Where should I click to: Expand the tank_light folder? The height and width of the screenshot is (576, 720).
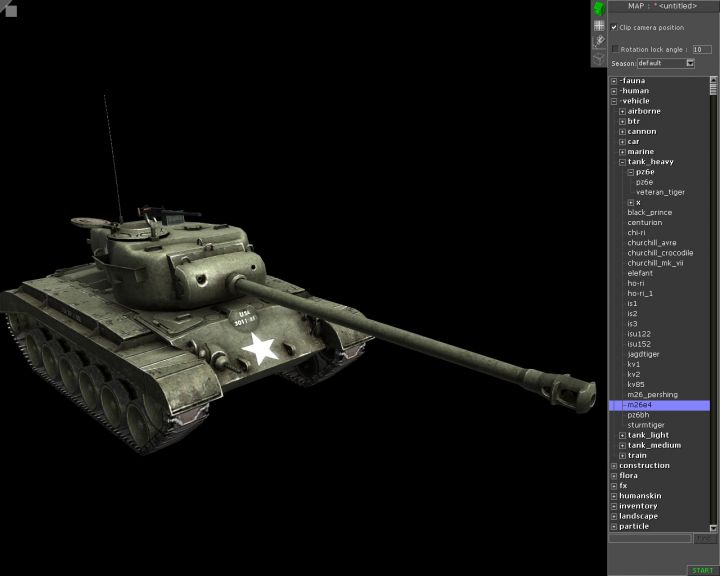pyautogui.click(x=622, y=435)
